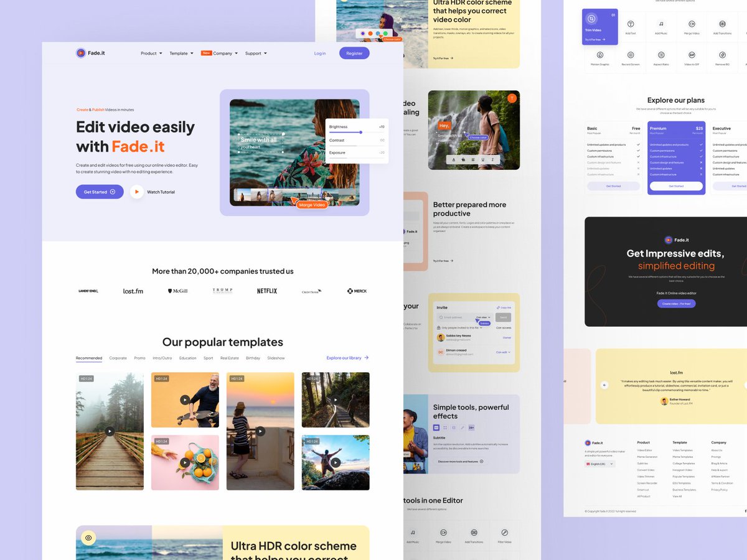
Task: Expand the Can edit dropdown for Dimon
Action: (x=503, y=352)
